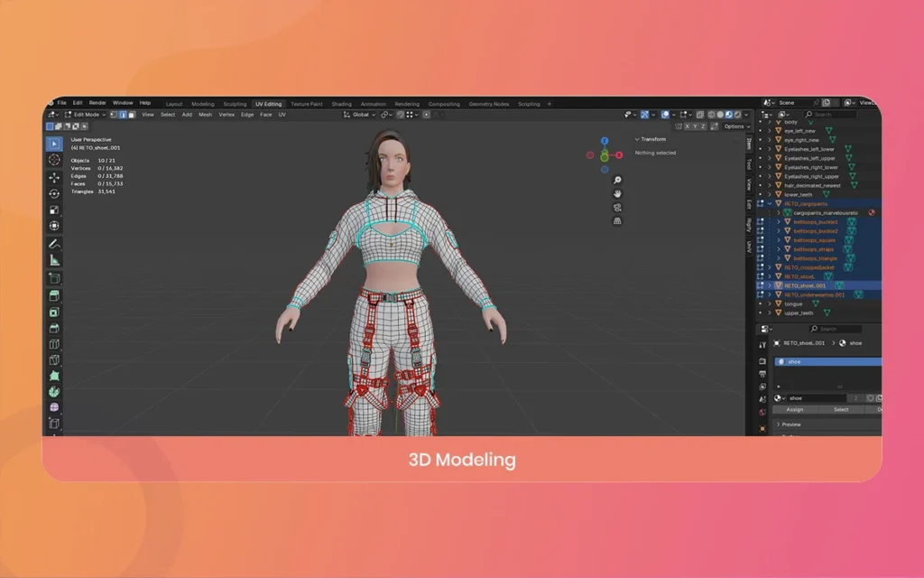Expand the tongue object in outliner
The width and height of the screenshot is (924, 578).
pos(770,303)
